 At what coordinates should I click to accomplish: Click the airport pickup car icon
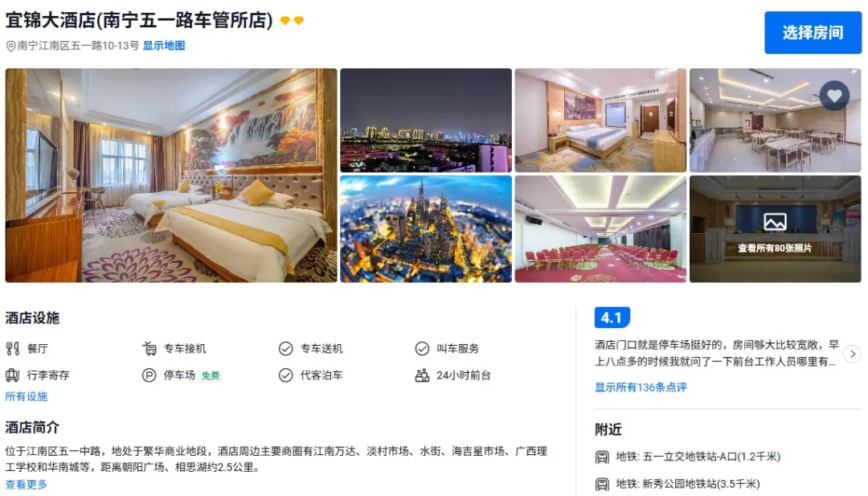pos(149,349)
